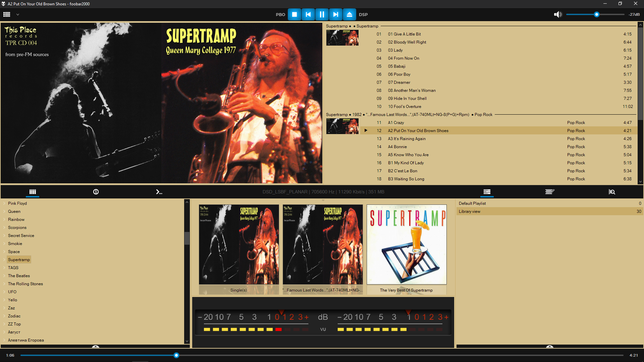Click the VU meter display
Viewport: 644px width, 362px height.
click(323, 322)
